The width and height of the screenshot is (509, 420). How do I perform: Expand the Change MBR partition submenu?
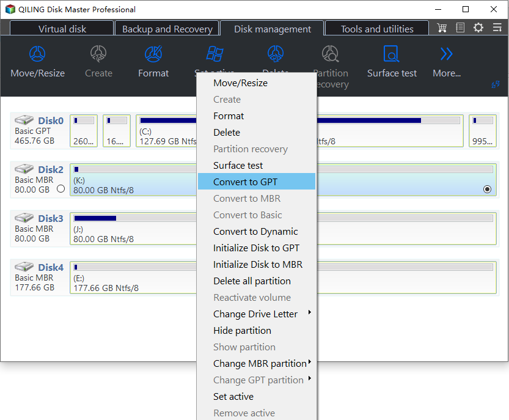(x=257, y=364)
